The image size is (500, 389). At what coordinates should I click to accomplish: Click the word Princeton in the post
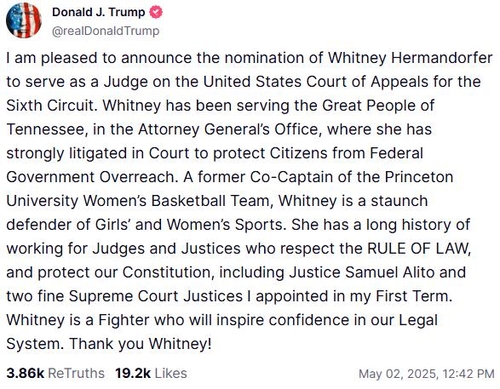[419, 177]
